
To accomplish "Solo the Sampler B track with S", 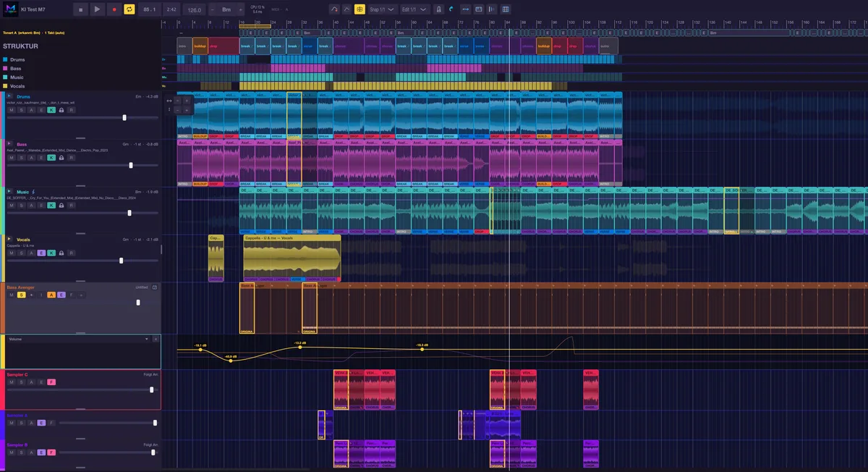I will pyautogui.click(x=22, y=452).
